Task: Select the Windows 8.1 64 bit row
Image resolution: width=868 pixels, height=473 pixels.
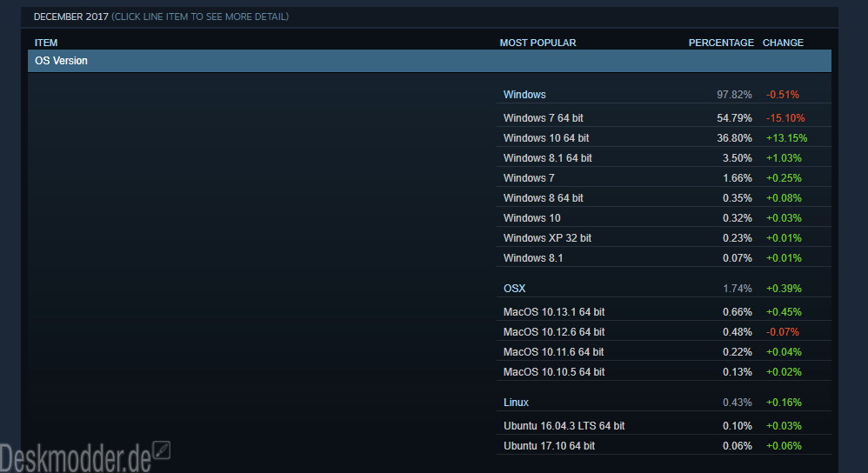Action: [x=664, y=157]
